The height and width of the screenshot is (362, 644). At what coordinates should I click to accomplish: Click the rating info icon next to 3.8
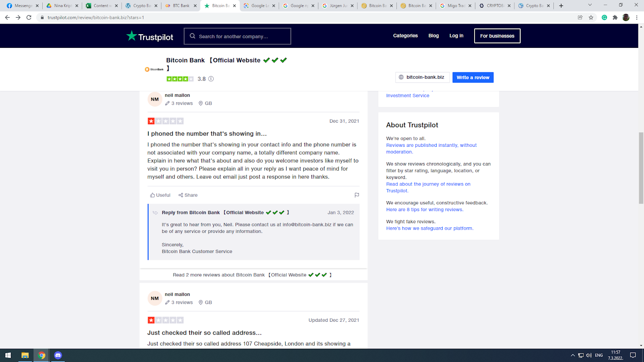coord(211,79)
